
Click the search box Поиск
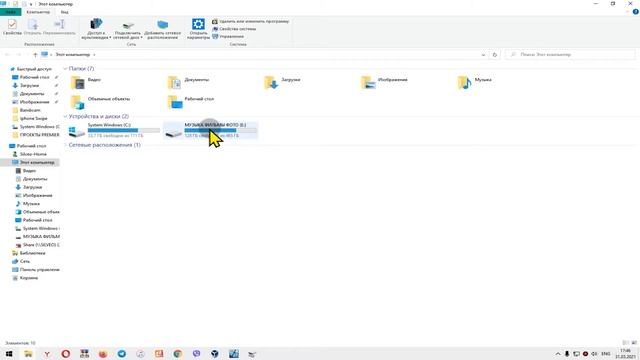point(570,55)
